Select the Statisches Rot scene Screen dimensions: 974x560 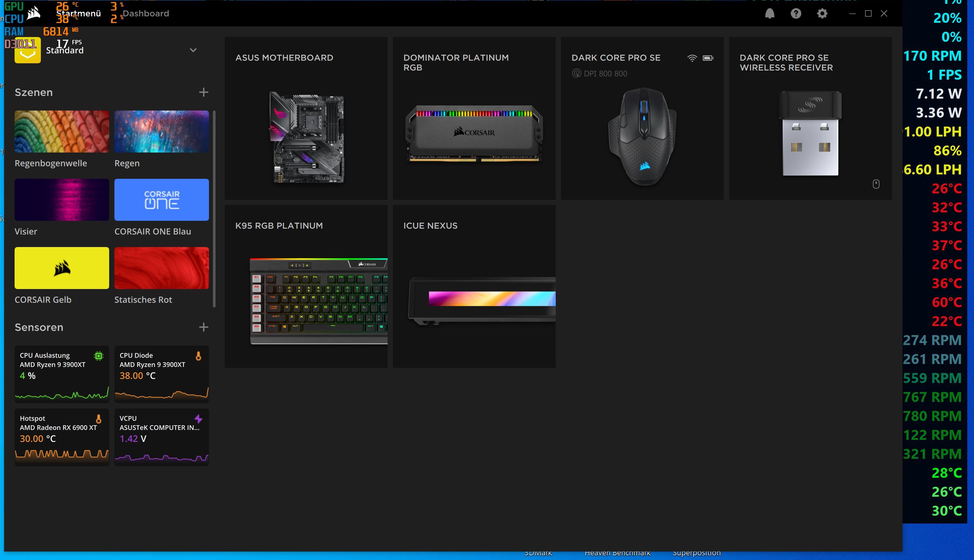[x=161, y=268]
